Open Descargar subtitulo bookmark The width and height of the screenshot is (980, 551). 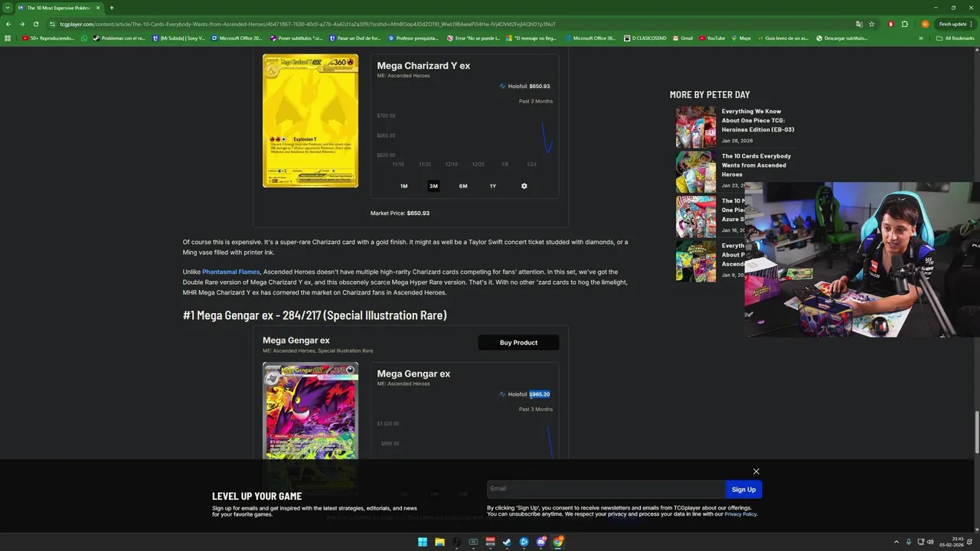click(841, 37)
